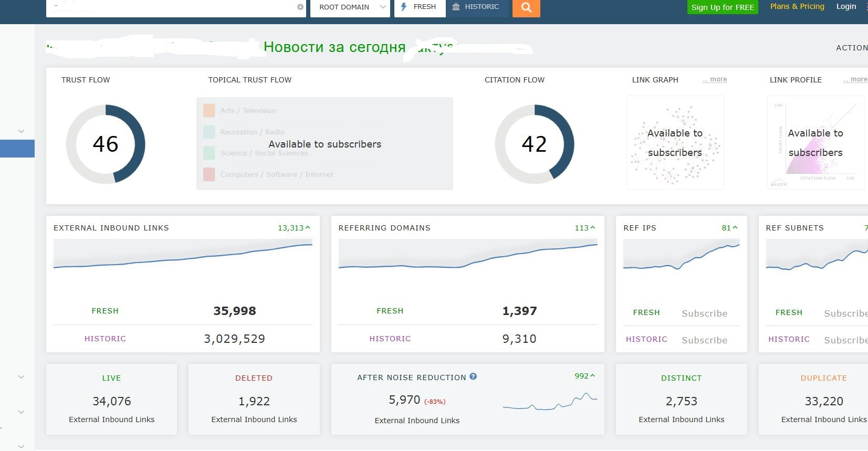The width and height of the screenshot is (868, 451).
Task: Click the REF SUBNETS card title
Action: click(795, 228)
